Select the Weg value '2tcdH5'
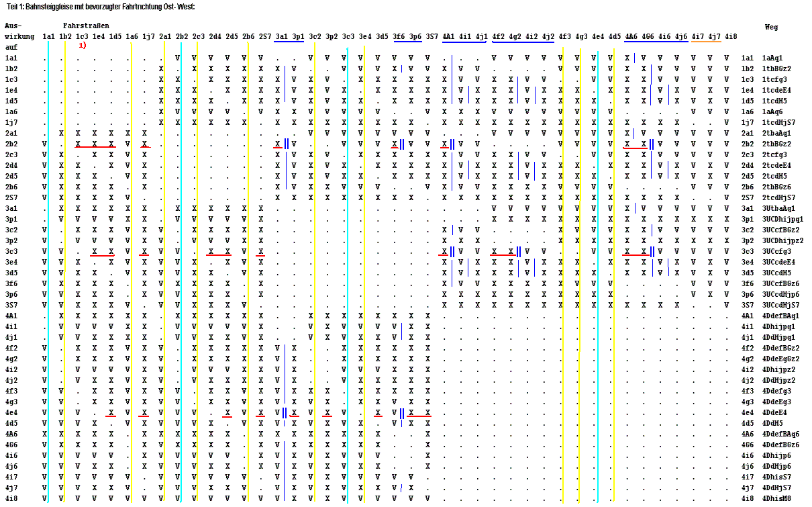 tap(774, 177)
